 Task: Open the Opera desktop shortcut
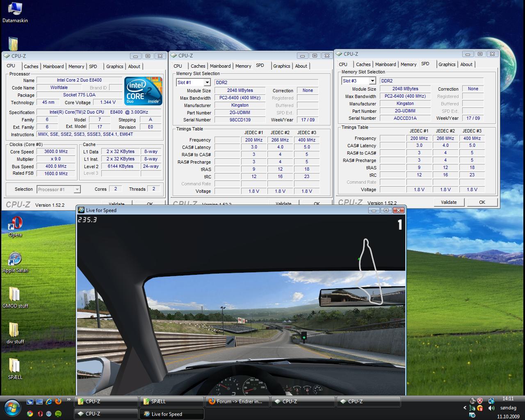(15, 227)
